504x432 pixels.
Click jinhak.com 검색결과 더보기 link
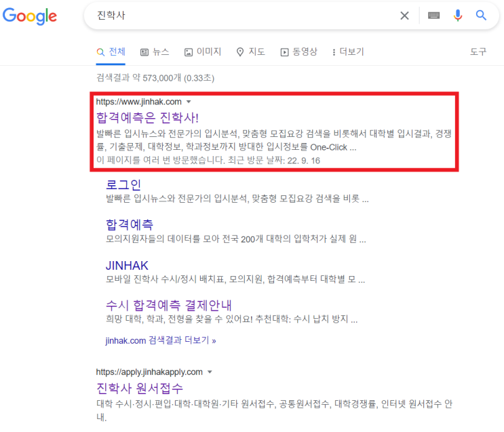click(x=161, y=340)
